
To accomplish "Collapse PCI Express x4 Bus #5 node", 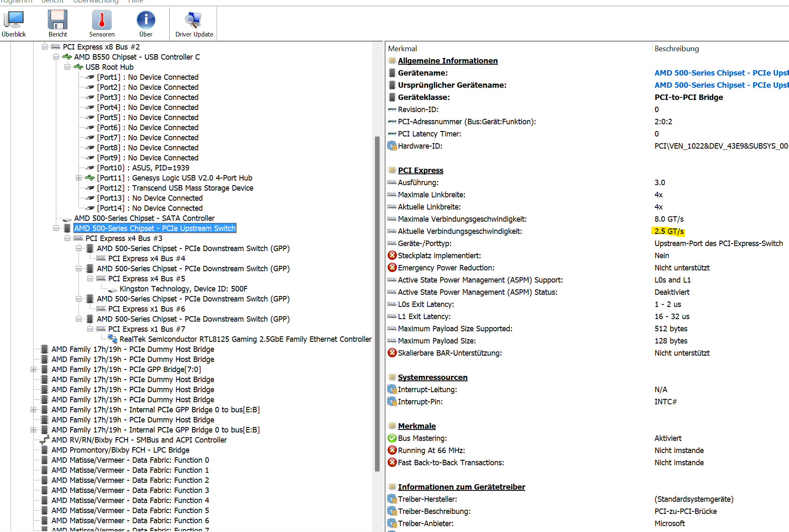I will point(90,278).
